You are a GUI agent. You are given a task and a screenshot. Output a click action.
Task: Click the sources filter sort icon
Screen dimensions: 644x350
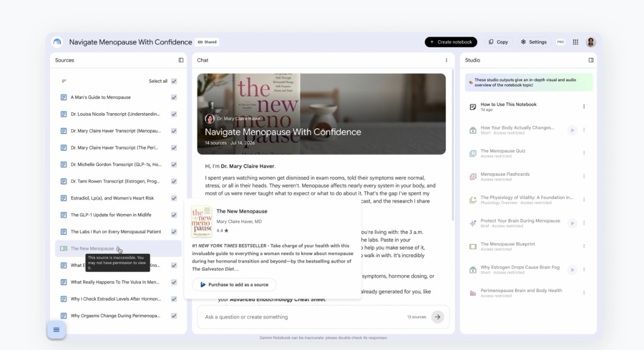(x=64, y=81)
